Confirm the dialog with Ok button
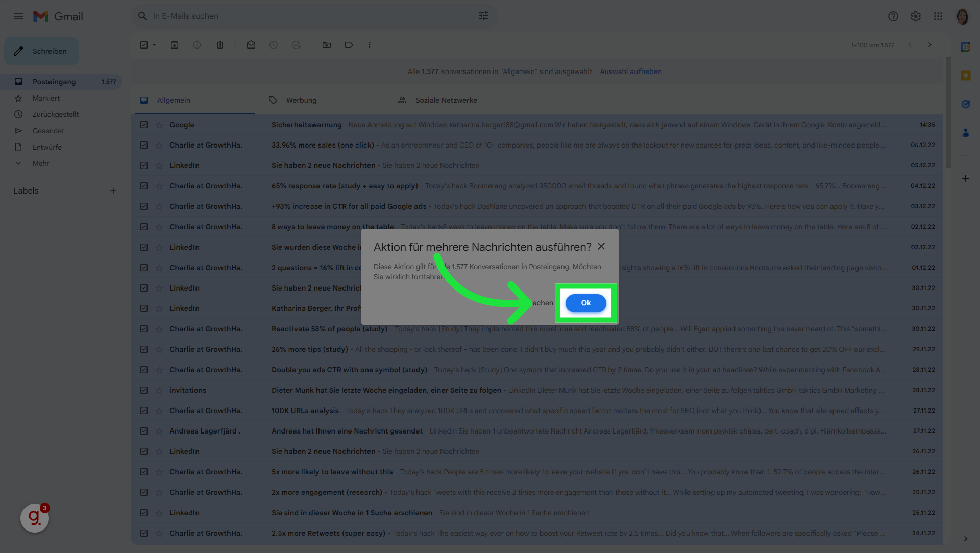 click(585, 303)
